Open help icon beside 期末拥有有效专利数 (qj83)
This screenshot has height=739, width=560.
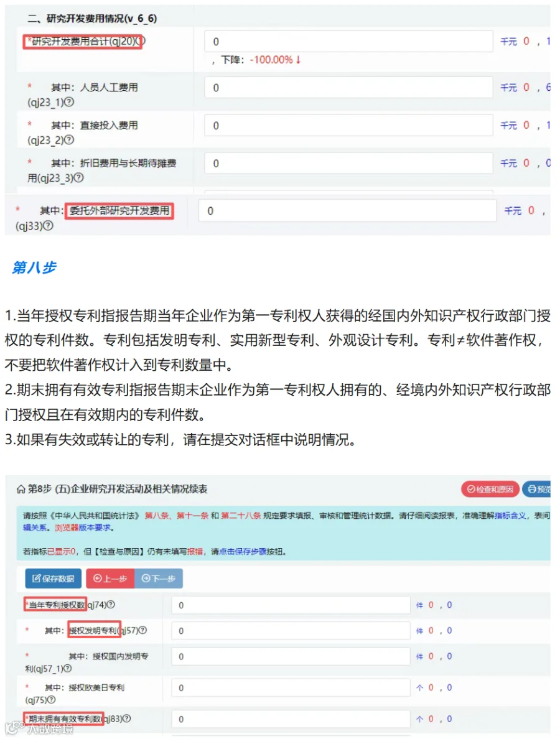(126, 718)
